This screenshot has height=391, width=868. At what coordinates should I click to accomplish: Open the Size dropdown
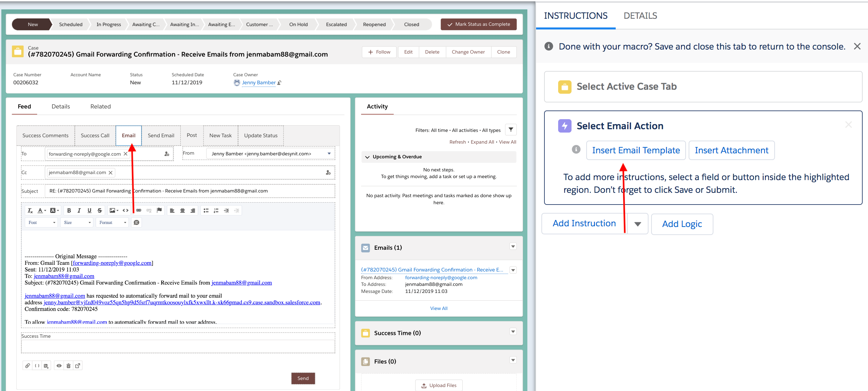[77, 223]
